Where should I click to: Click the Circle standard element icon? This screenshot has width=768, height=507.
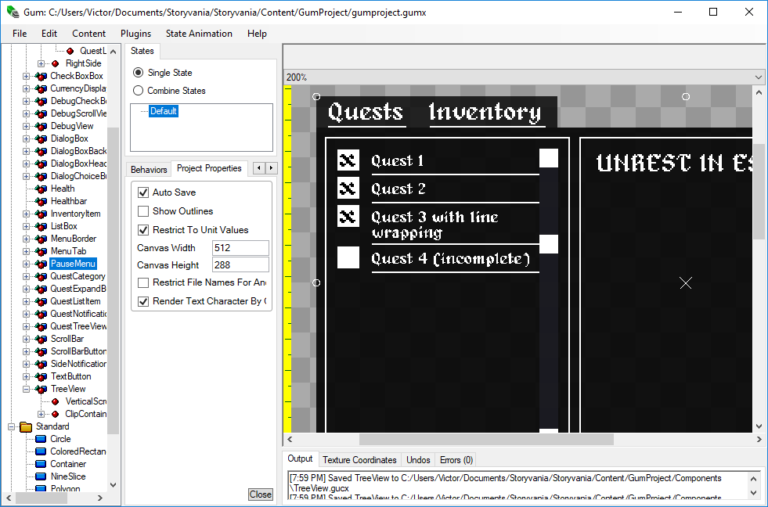pos(40,438)
